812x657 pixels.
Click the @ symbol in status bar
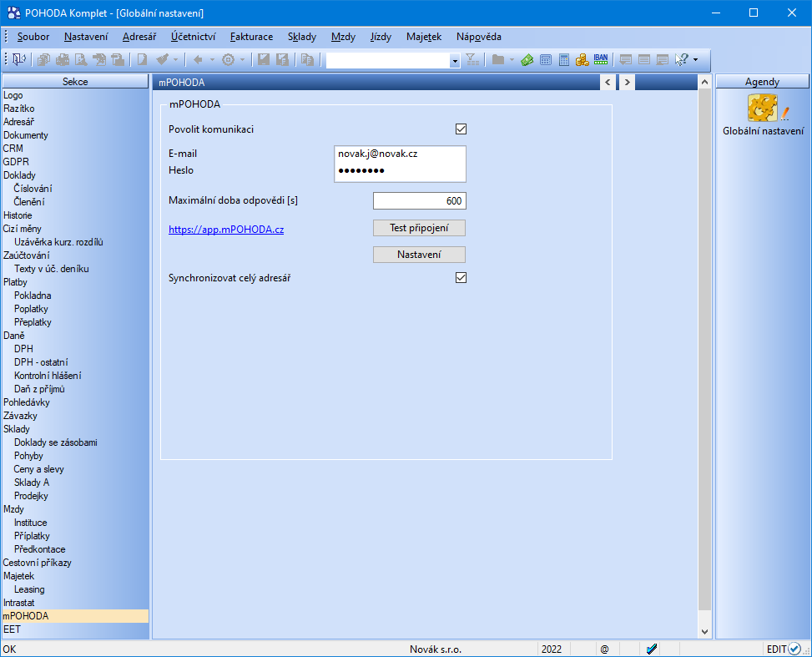604,649
